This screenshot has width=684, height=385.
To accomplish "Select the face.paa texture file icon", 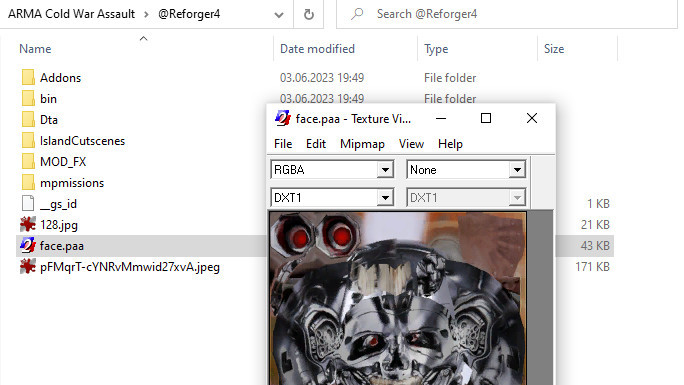I will pyautogui.click(x=28, y=245).
